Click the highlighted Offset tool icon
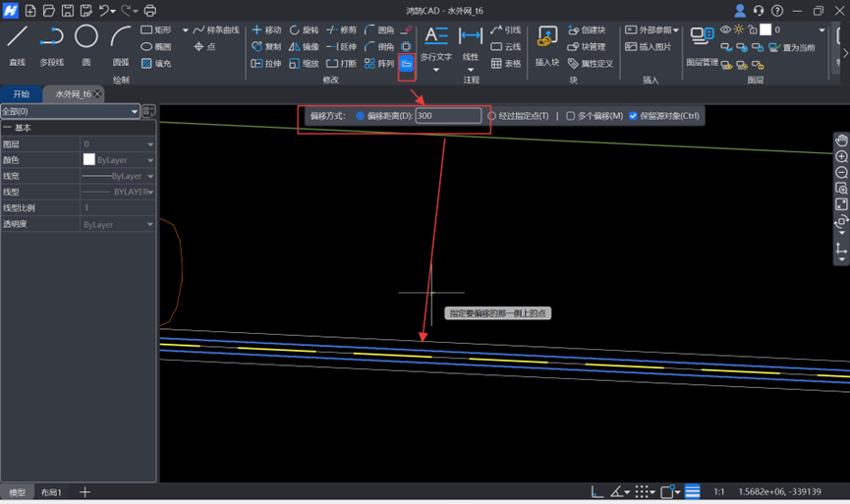 (406, 64)
